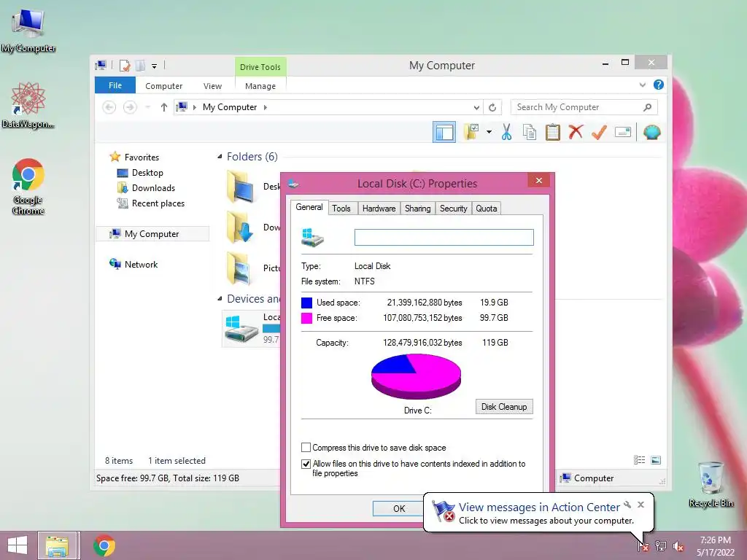Screen dimensions: 747x560
Task: Switch to Sharing tab in Properties dialog
Action: point(417,209)
